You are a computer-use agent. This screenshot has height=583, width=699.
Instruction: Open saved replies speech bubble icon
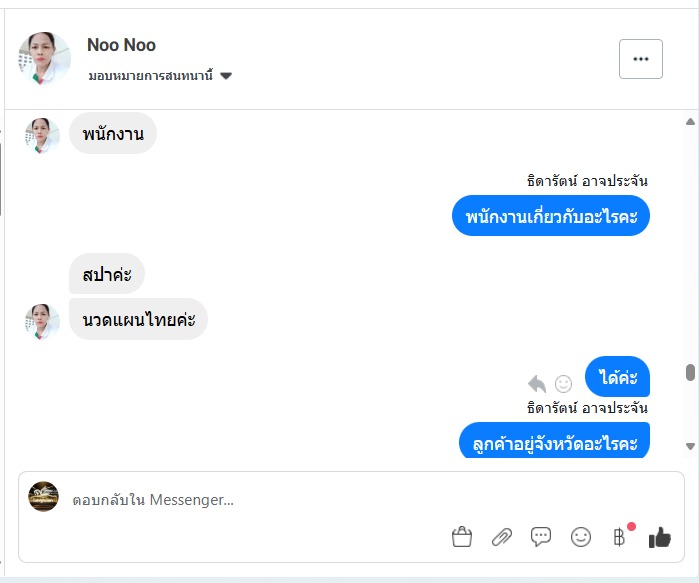tap(541, 537)
